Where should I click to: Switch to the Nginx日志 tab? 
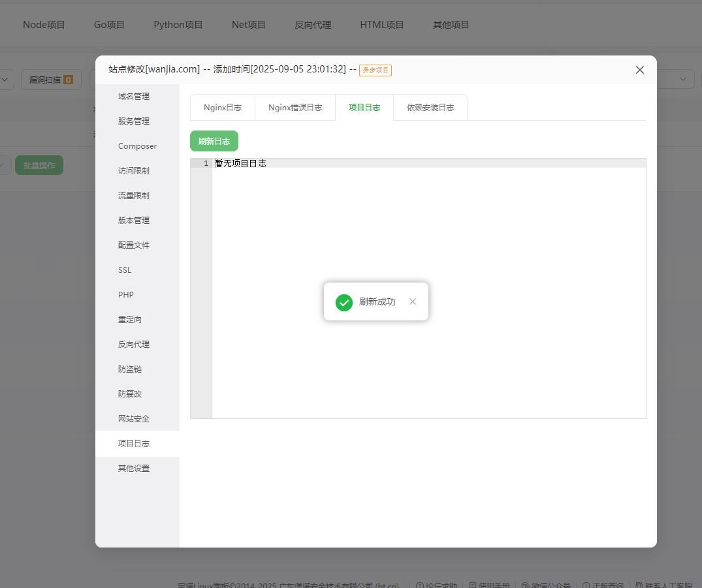tap(223, 108)
